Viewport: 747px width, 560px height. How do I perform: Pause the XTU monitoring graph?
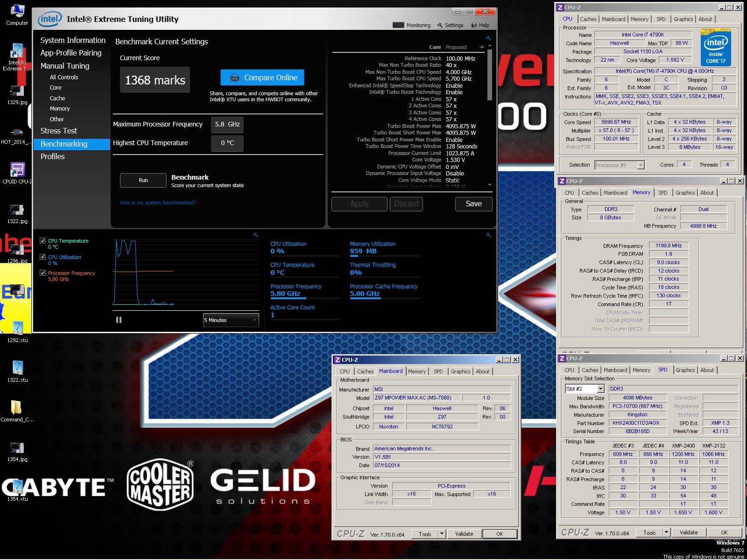pyautogui.click(x=119, y=320)
